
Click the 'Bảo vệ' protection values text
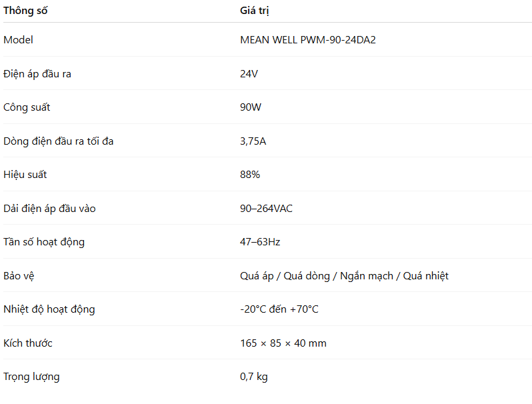point(344,276)
